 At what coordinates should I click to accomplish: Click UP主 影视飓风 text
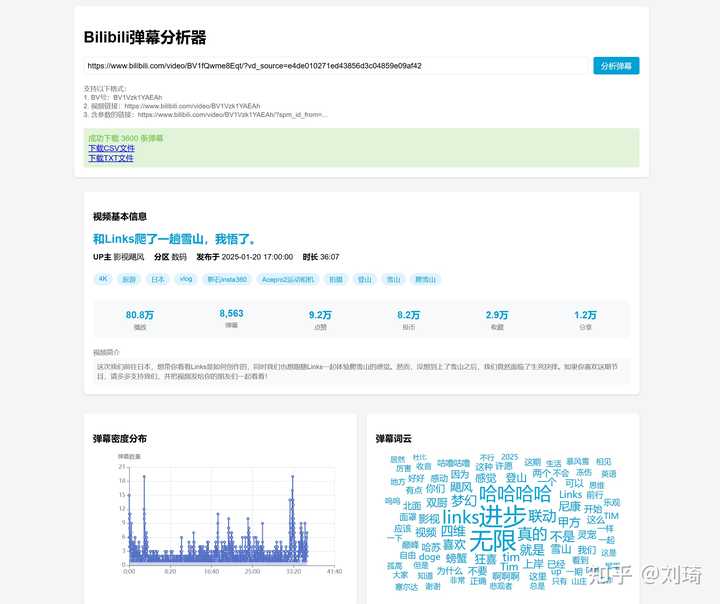click(x=118, y=257)
